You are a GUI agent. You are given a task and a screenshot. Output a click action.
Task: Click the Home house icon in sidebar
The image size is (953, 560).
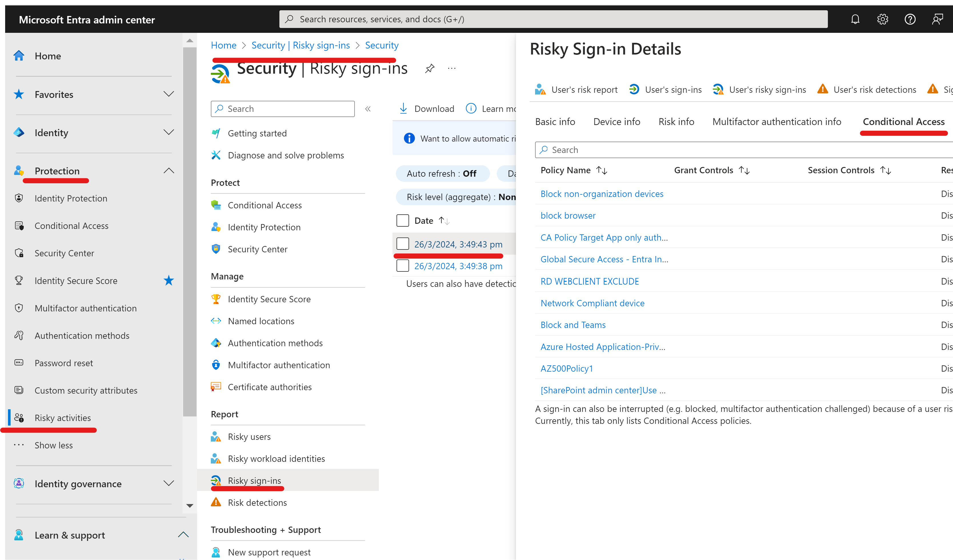click(x=19, y=56)
